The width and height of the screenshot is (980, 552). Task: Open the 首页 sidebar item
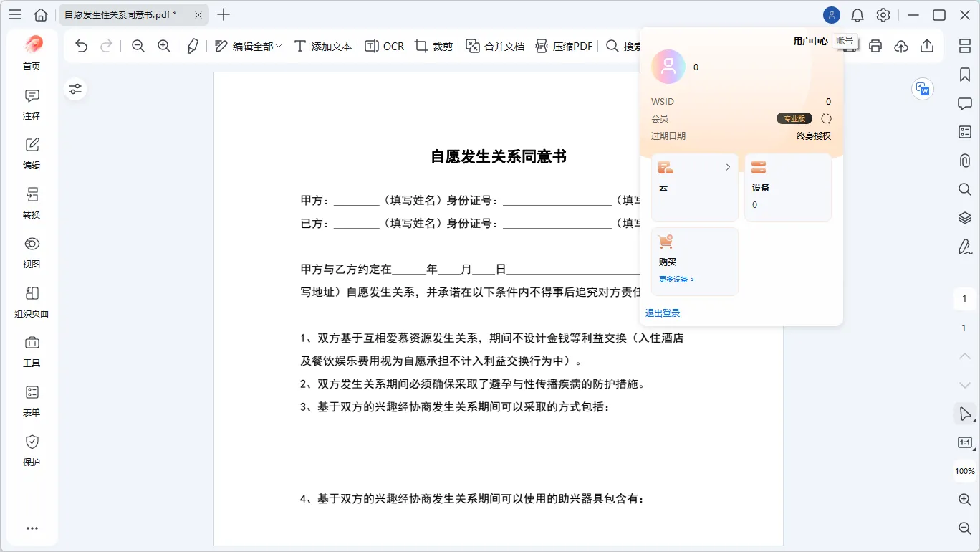pyautogui.click(x=32, y=53)
